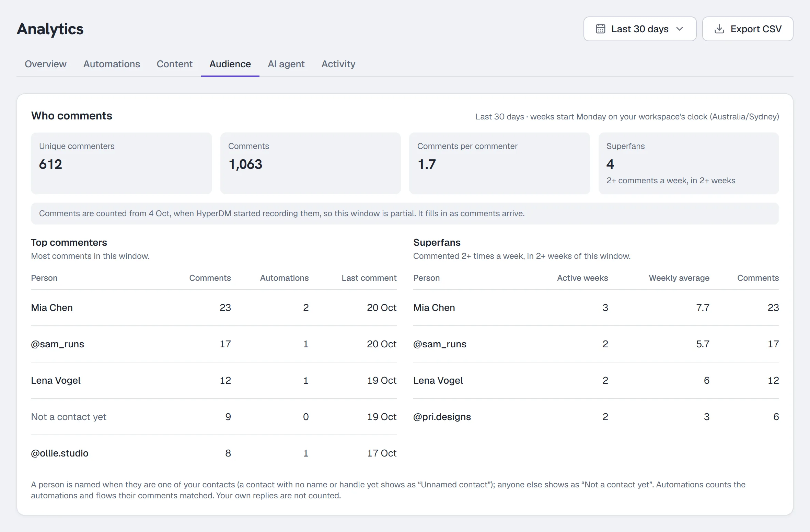Image resolution: width=810 pixels, height=532 pixels.
Task: Click the Unique commenters card showing 612
Action: tap(121, 163)
